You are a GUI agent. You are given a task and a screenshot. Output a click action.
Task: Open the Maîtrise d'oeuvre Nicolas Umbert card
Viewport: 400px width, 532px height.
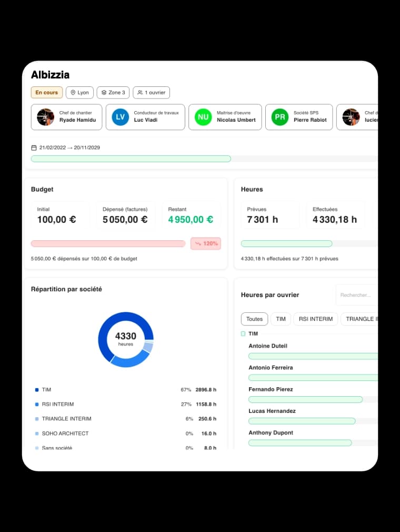[x=225, y=117]
